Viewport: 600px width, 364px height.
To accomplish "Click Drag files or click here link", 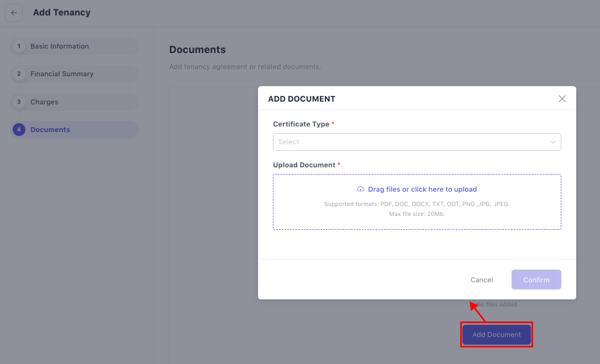I will (422, 189).
